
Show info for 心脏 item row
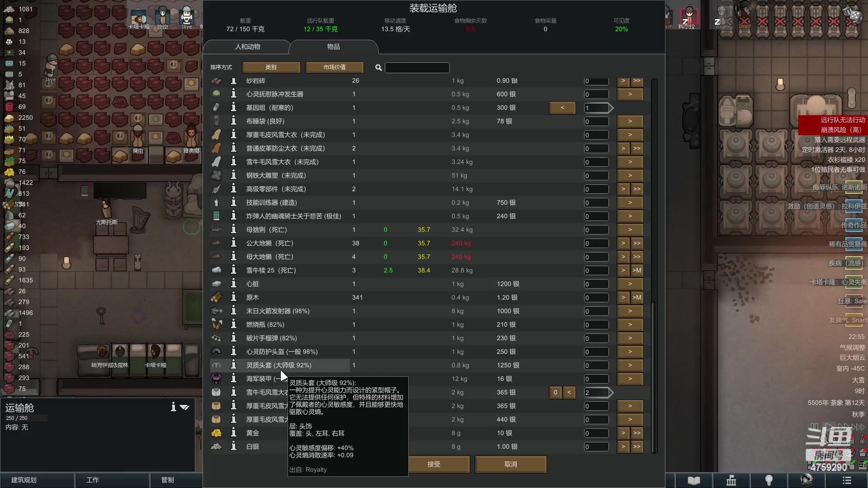(x=233, y=284)
